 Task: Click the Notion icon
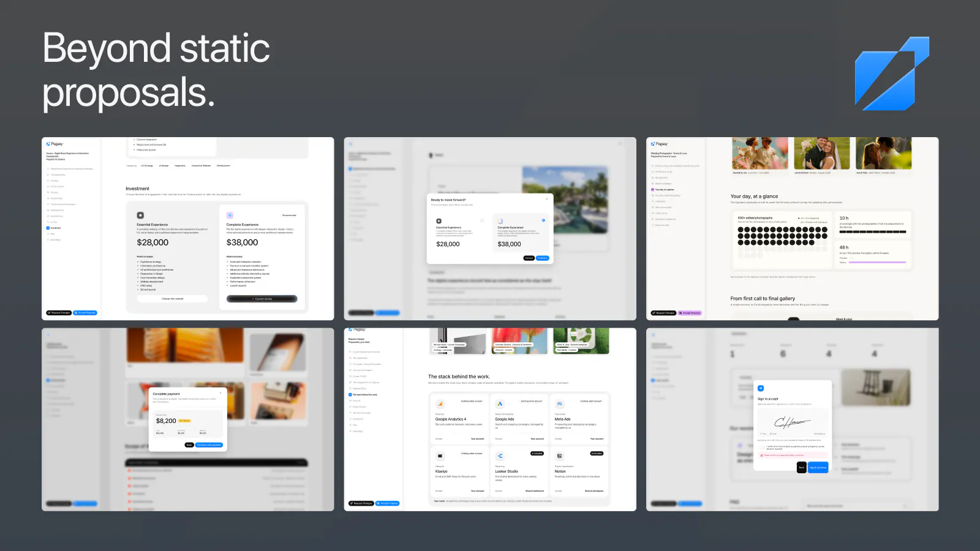(559, 456)
